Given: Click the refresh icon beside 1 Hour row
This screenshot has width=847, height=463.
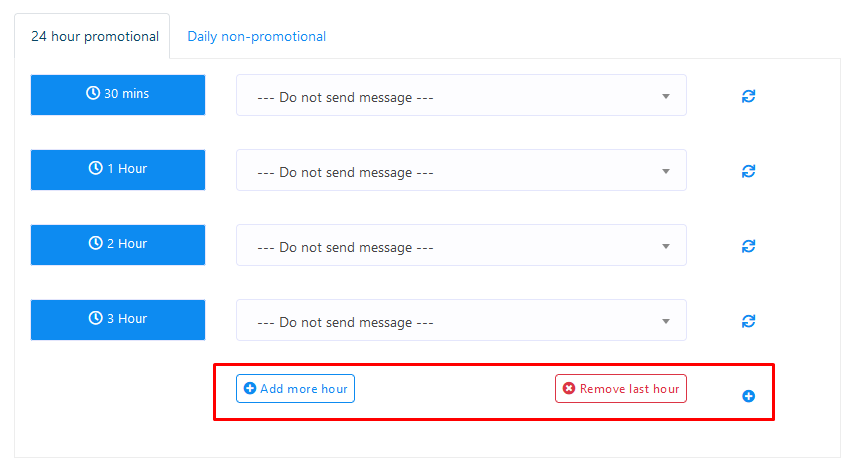Looking at the screenshot, I should click(748, 171).
